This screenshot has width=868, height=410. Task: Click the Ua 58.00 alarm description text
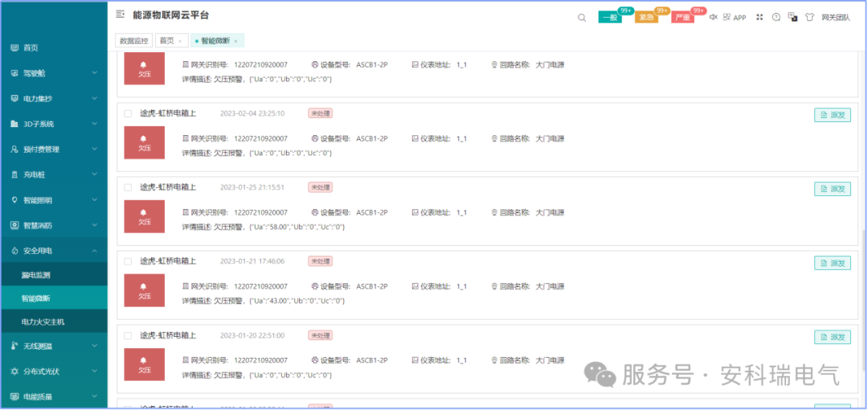[x=264, y=227]
